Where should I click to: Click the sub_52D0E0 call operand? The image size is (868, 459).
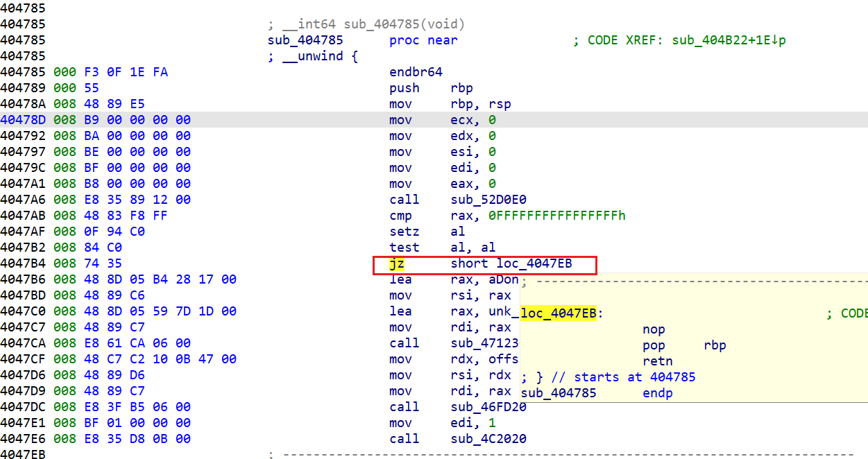point(488,200)
